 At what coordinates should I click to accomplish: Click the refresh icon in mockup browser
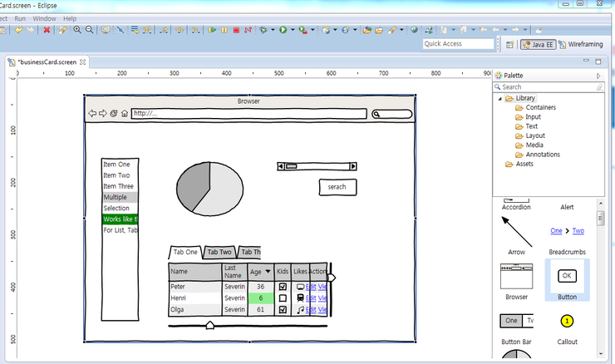click(x=114, y=113)
